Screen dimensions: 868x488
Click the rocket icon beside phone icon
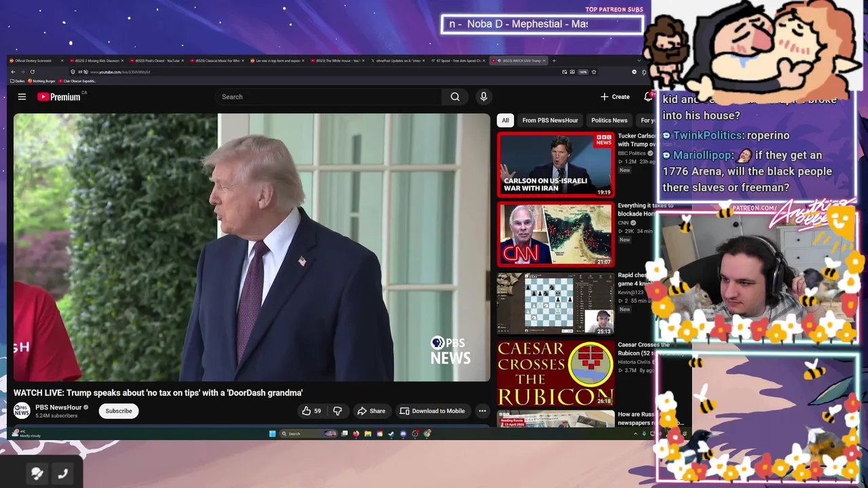[37, 474]
